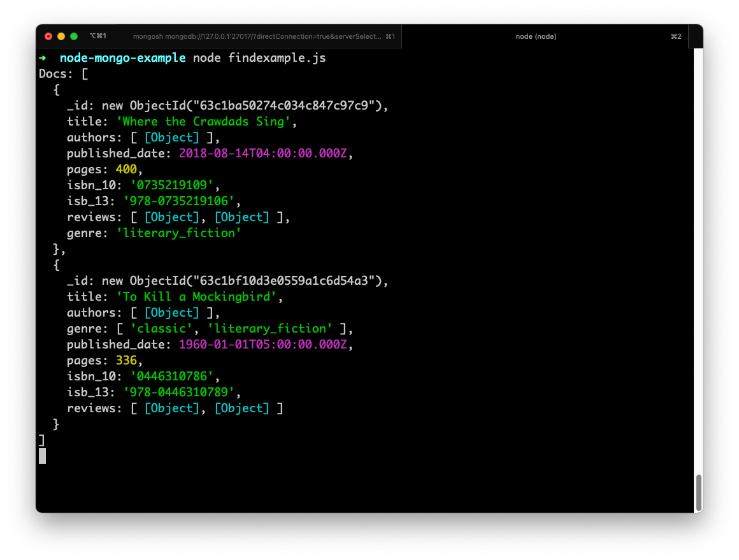Click the green zoom window button
This screenshot has height=560, width=739.
click(74, 36)
